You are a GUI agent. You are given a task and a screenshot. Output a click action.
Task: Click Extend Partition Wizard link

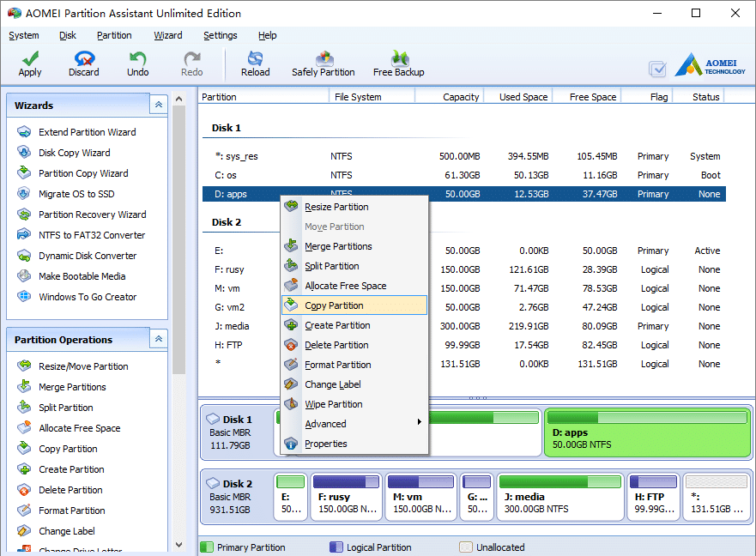coord(88,132)
